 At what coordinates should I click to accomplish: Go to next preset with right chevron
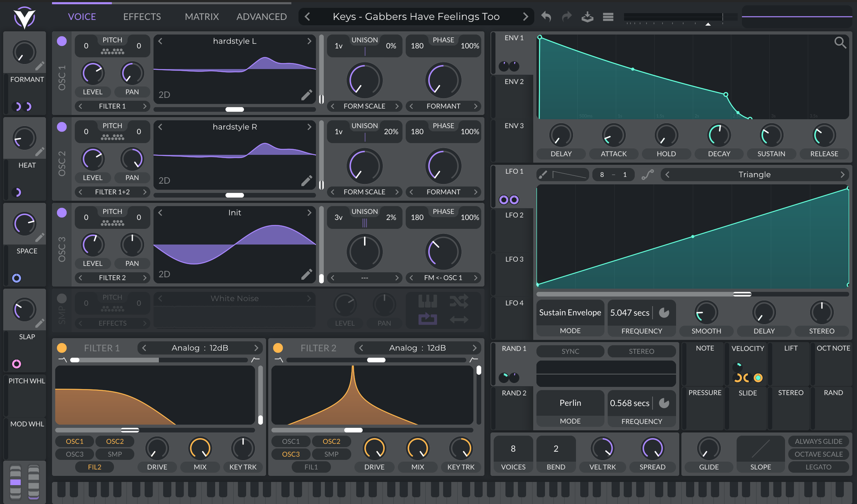point(525,16)
